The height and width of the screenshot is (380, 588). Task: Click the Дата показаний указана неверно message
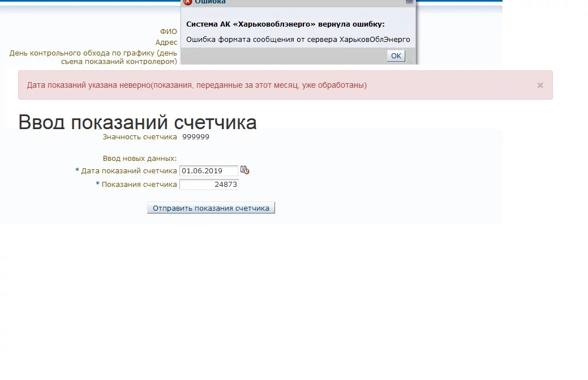point(197,85)
